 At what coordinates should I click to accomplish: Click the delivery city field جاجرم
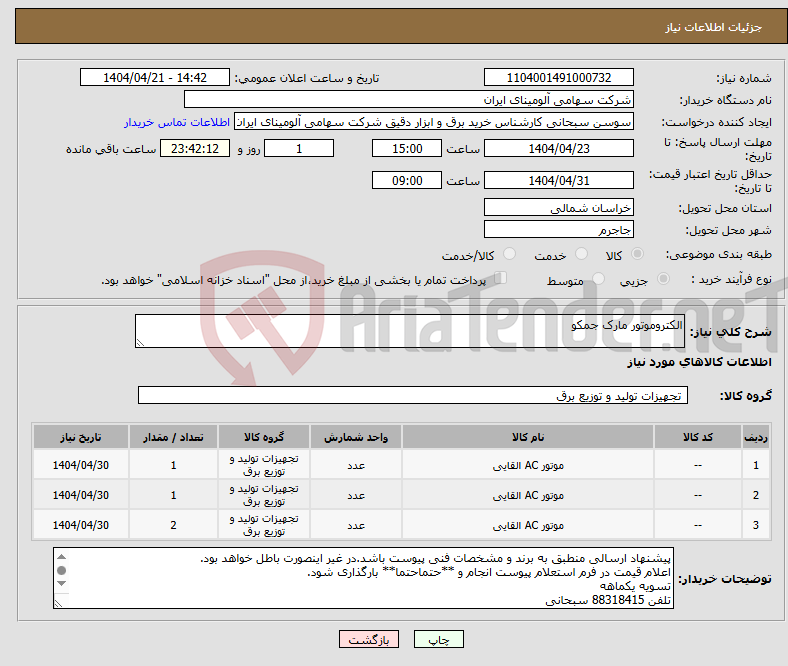click(558, 229)
